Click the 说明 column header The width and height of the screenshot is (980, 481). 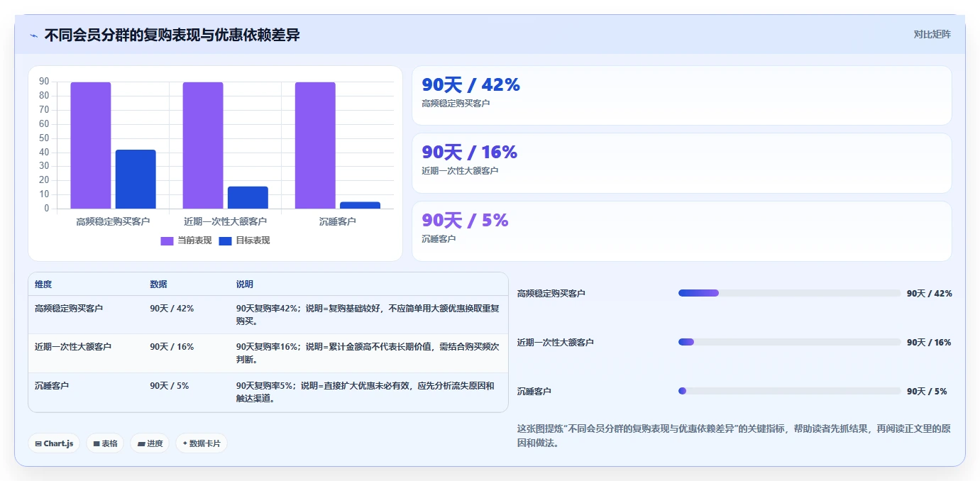[245, 284]
